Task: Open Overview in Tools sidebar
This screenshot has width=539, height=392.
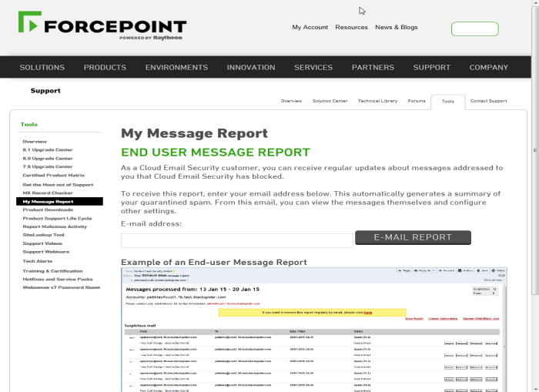Action: (35, 142)
